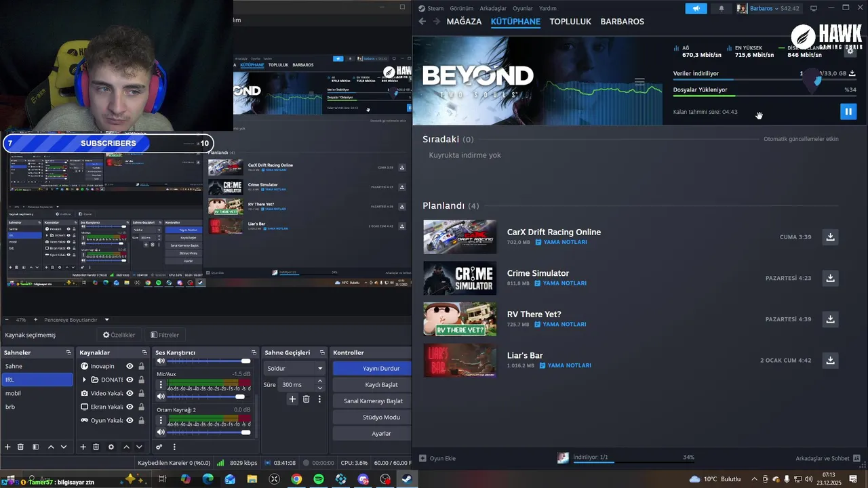The width and height of the screenshot is (868, 488).
Task: Mute Ortam Kaynağı 2 speaker icon
Action: click(x=161, y=432)
